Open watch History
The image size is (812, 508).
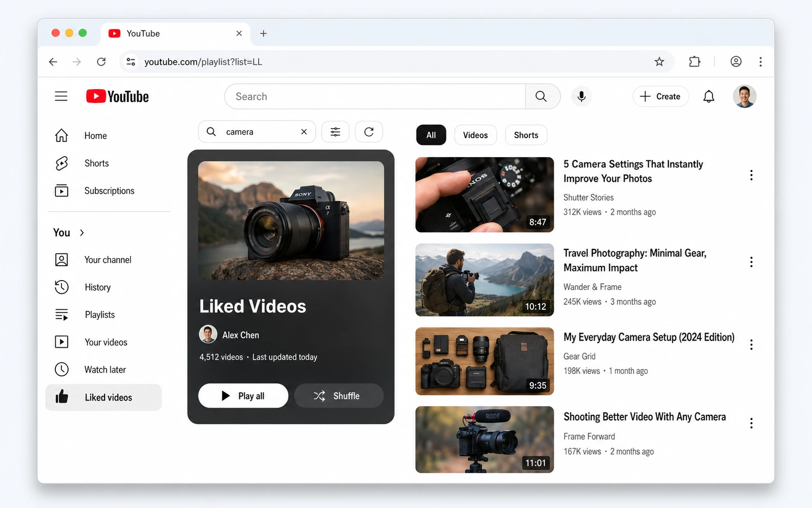point(104,287)
